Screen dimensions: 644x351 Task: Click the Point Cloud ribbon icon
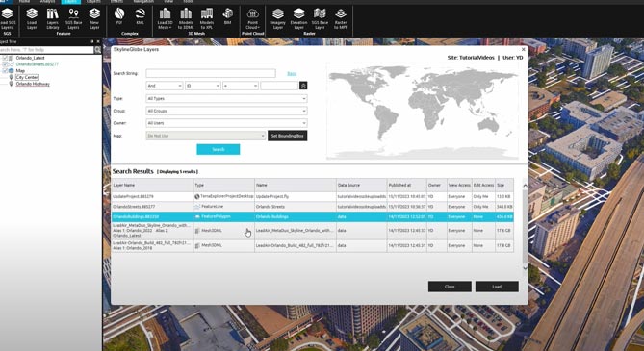252,18
